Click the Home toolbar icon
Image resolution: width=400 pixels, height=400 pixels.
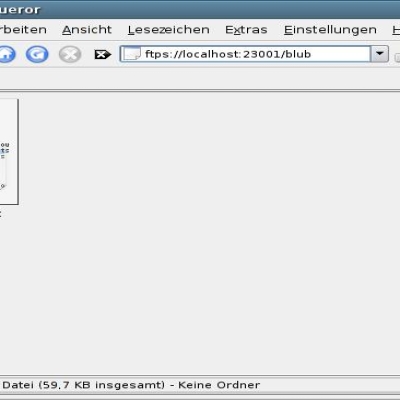(x=7, y=54)
